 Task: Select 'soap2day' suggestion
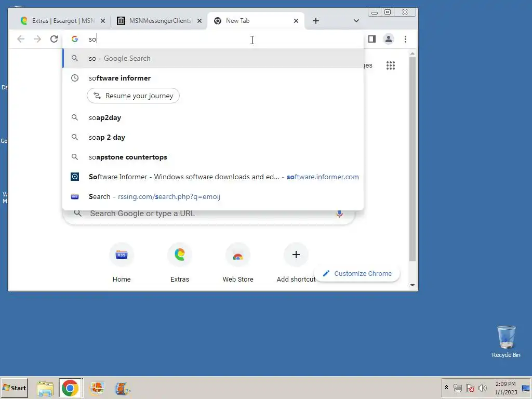(x=213, y=118)
